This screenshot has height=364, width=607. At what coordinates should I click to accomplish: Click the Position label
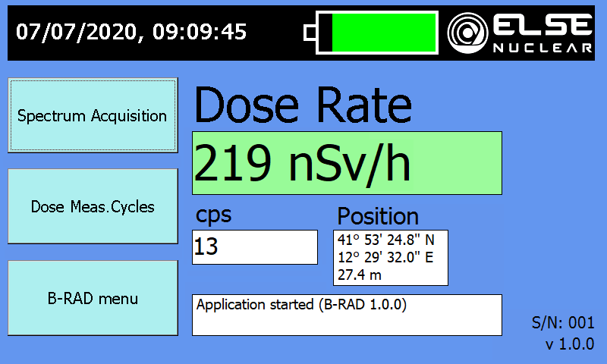377,215
